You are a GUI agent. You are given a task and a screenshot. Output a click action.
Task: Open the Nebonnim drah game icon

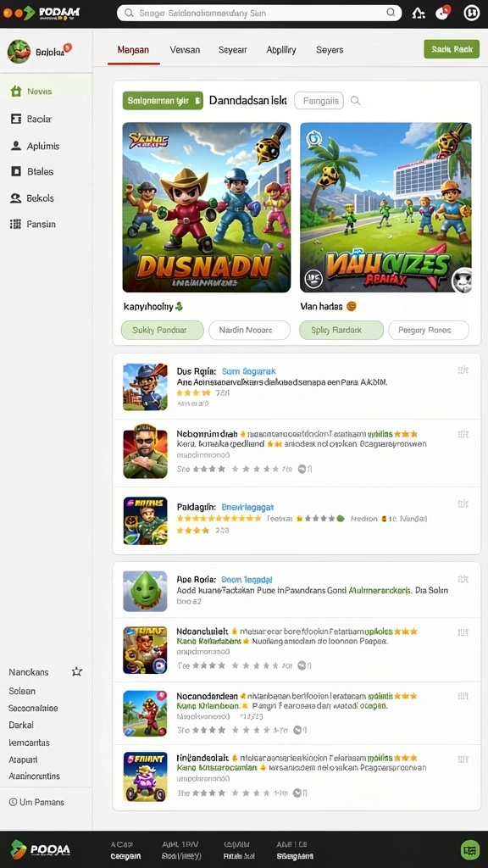click(x=145, y=451)
